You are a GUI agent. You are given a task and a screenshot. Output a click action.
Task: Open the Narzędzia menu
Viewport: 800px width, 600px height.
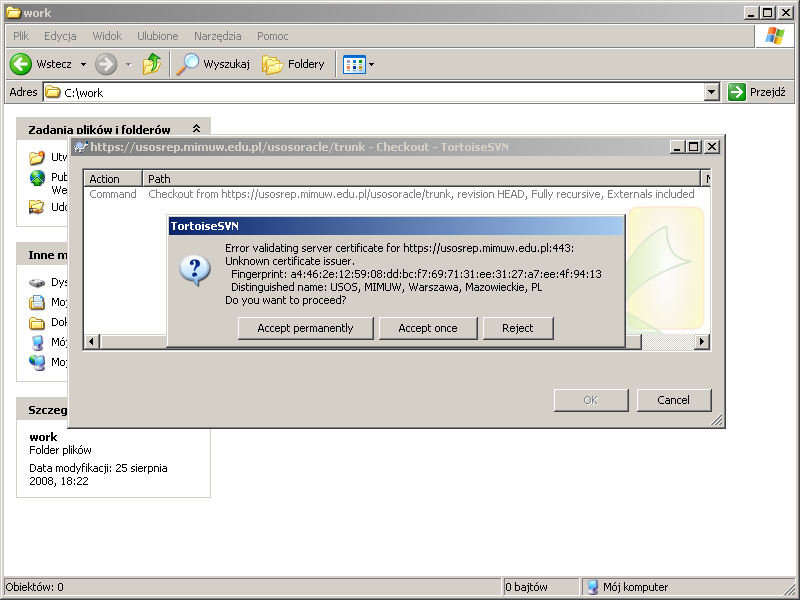click(x=217, y=36)
